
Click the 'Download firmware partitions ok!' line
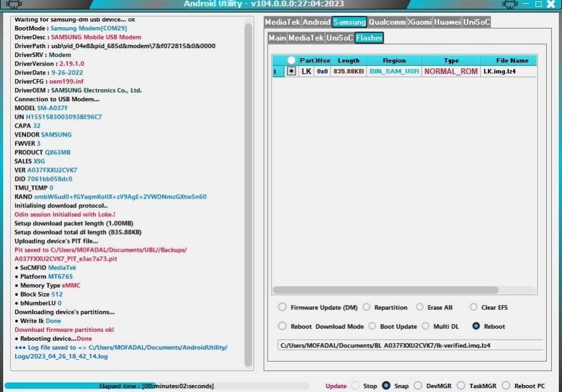click(x=64, y=329)
